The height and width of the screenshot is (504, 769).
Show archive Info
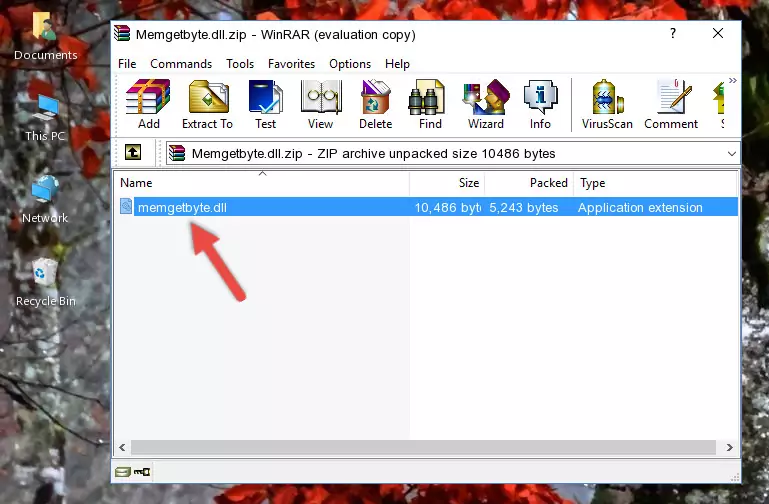point(540,104)
